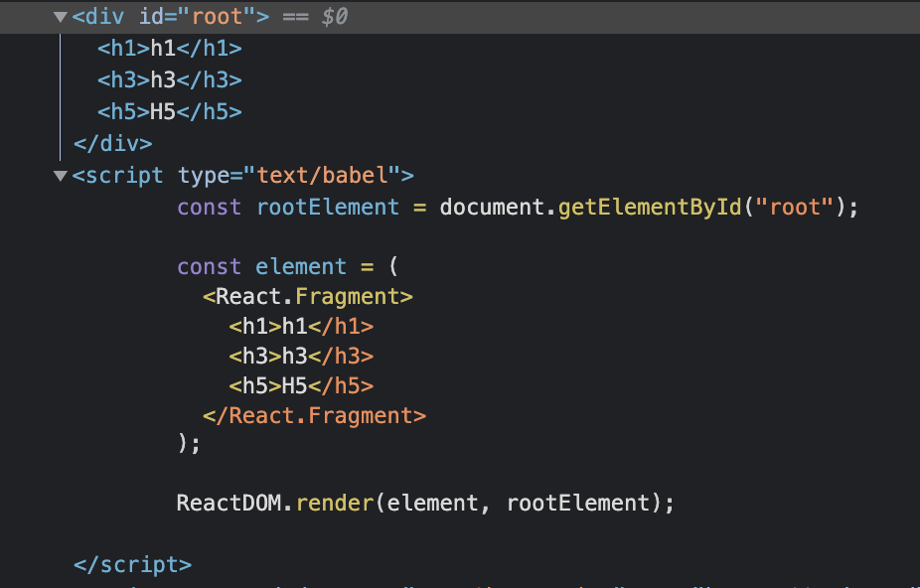This screenshot has height=588, width=920.
Task: Select the <h5>H5</h5> DOM node
Action: click(x=170, y=111)
